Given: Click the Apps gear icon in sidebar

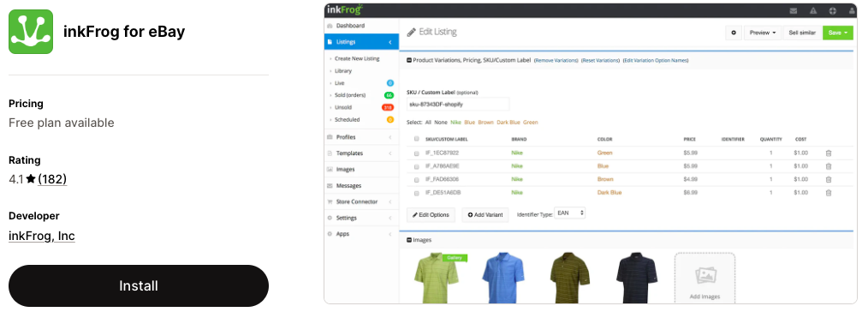Looking at the screenshot, I should point(330,234).
